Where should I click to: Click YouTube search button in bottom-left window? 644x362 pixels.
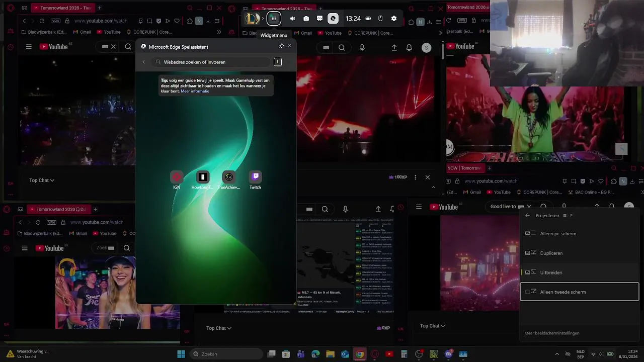(127, 248)
